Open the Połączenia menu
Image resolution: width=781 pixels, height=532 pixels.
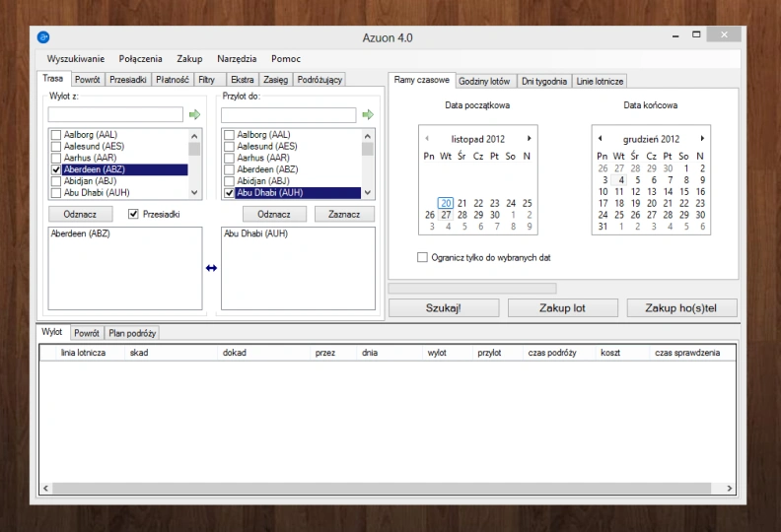point(140,59)
